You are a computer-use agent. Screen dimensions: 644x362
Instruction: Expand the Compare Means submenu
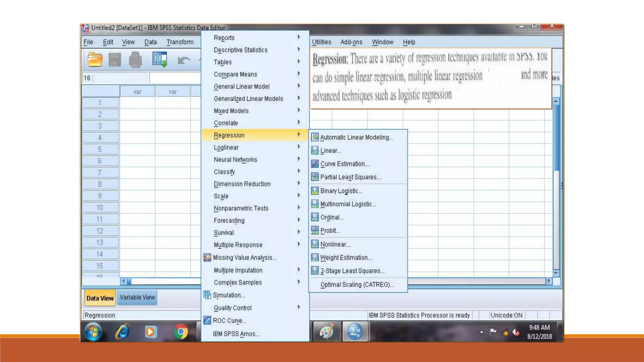235,74
